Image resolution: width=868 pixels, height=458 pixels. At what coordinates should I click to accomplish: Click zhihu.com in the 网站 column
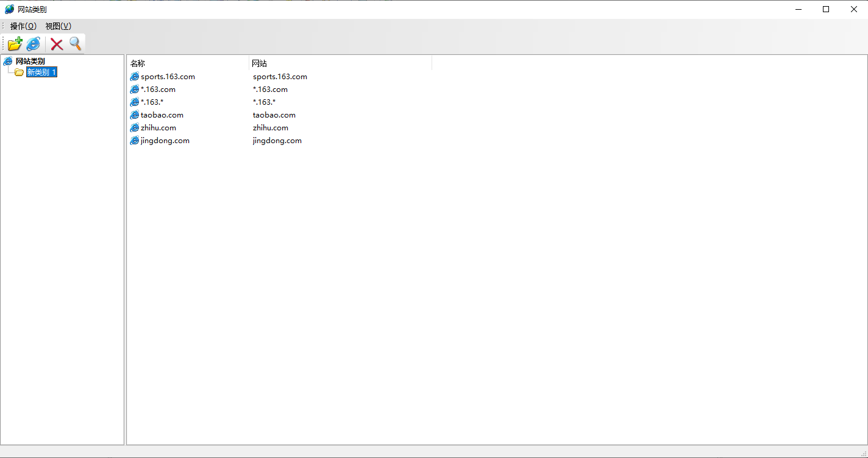[x=271, y=128]
